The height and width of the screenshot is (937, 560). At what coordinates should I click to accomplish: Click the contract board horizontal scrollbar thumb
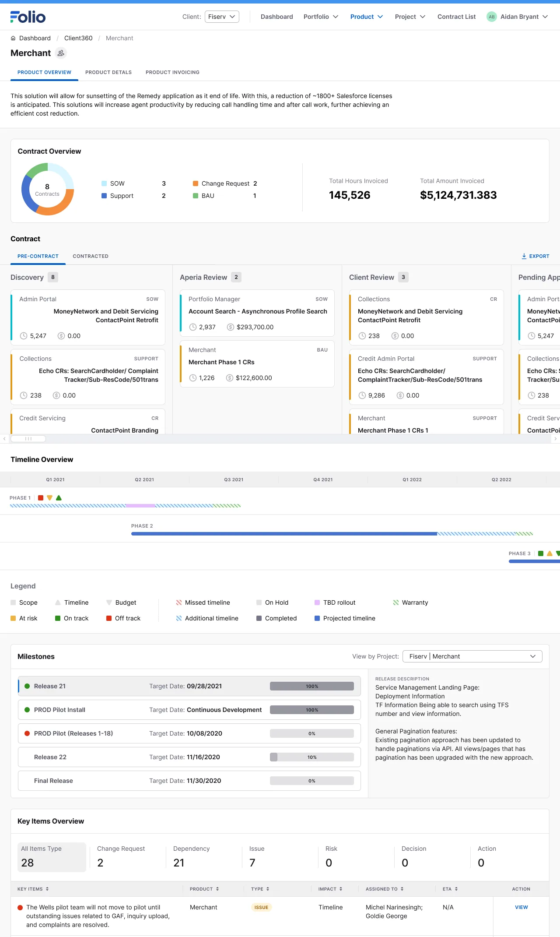click(x=28, y=439)
